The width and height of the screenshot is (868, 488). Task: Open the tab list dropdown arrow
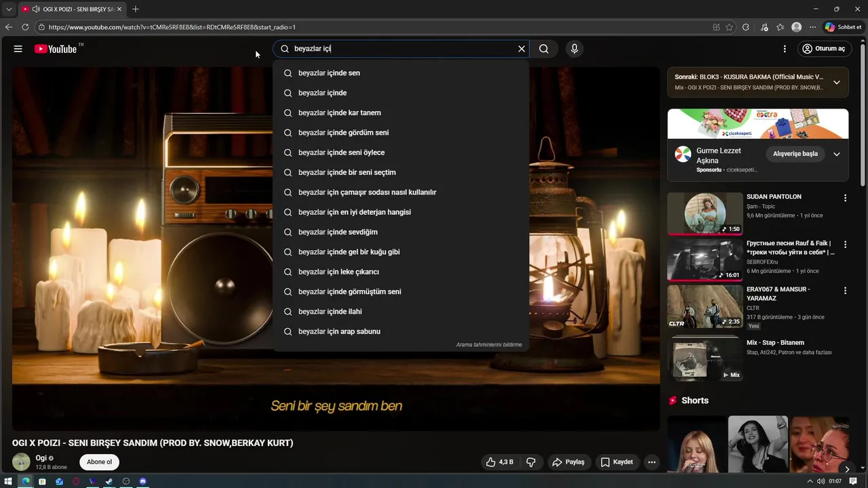[x=9, y=9]
